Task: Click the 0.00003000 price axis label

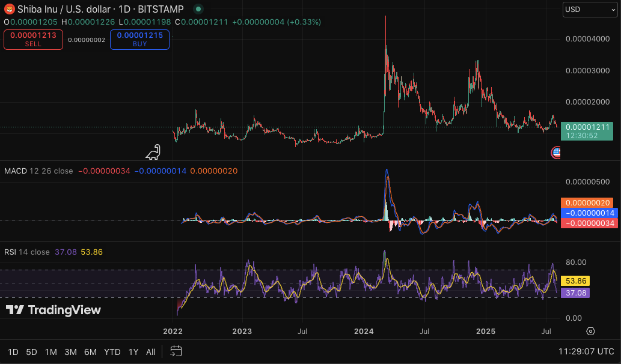Action: [587, 71]
